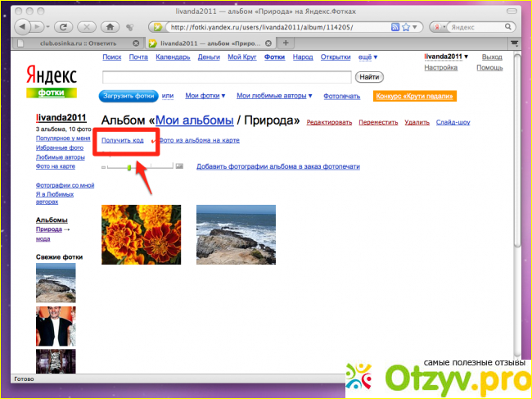This screenshot has width=532, height=399.
Task: Click the 'Найти' search button
Action: point(369,77)
